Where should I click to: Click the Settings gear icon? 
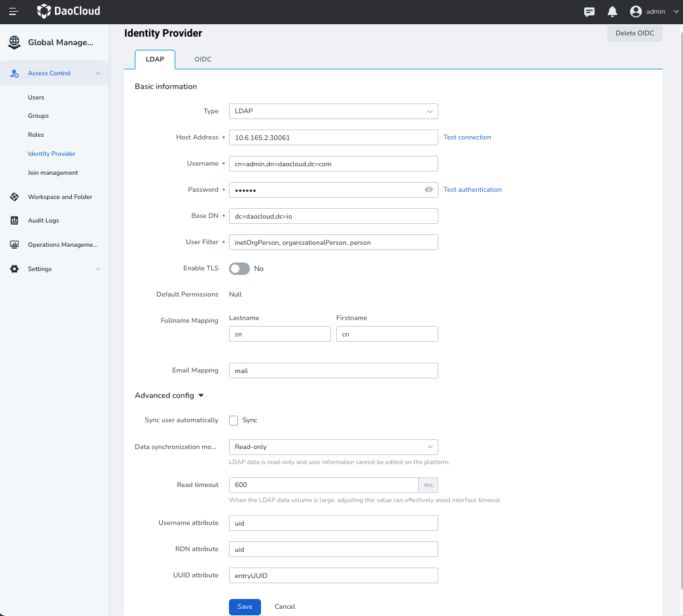click(14, 269)
